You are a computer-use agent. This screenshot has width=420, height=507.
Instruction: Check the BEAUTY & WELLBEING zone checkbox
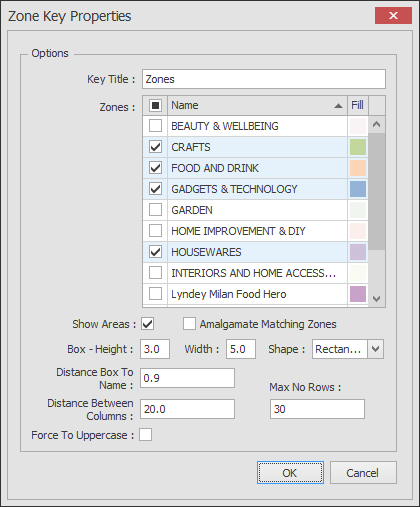155,126
